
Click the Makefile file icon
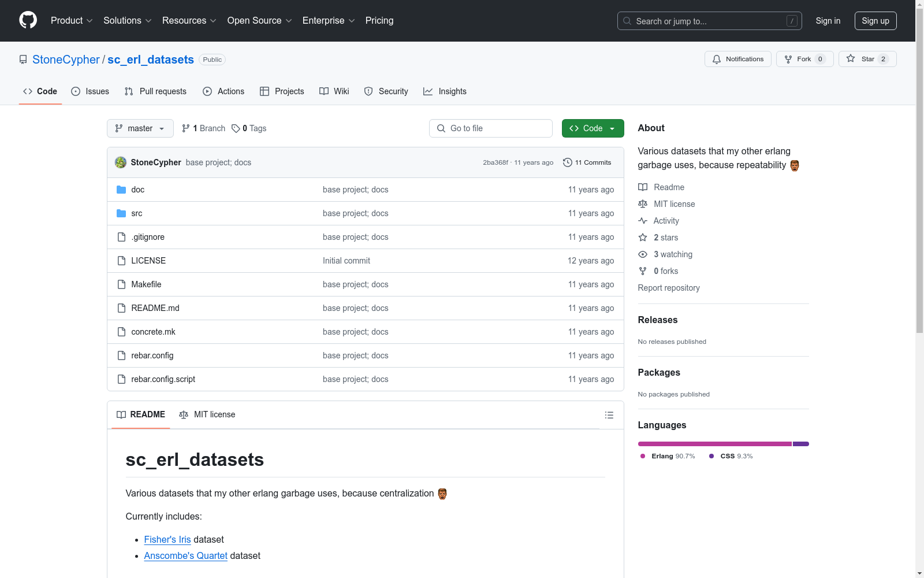[x=121, y=284]
